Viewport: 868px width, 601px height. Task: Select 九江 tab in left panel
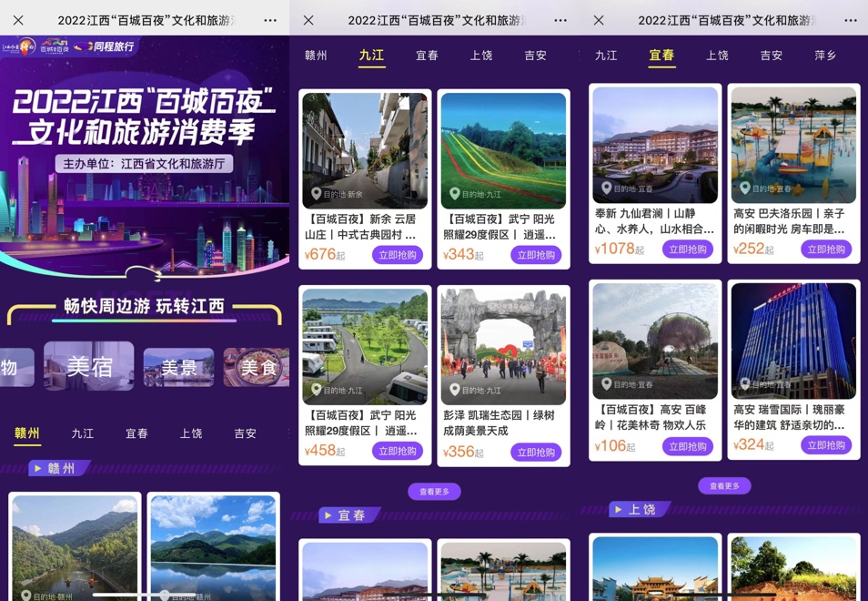pos(83,433)
